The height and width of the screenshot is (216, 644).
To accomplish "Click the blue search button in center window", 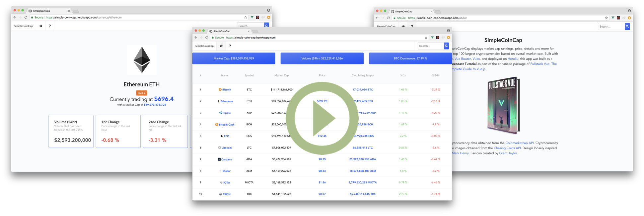I will point(446,46).
